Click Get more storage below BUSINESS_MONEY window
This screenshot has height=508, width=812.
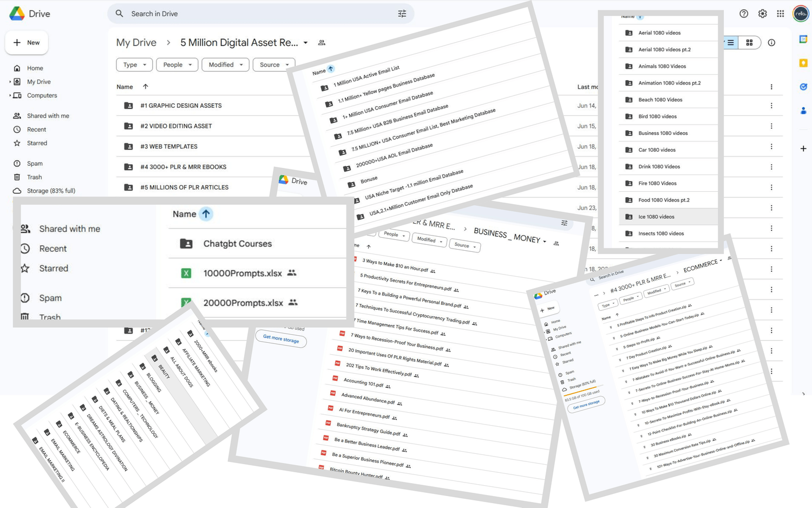coord(281,339)
